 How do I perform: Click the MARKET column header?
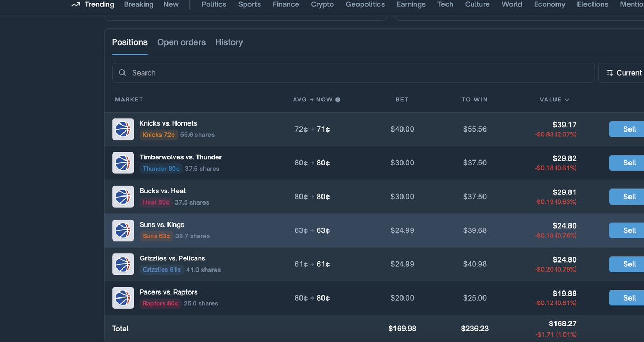pyautogui.click(x=129, y=100)
